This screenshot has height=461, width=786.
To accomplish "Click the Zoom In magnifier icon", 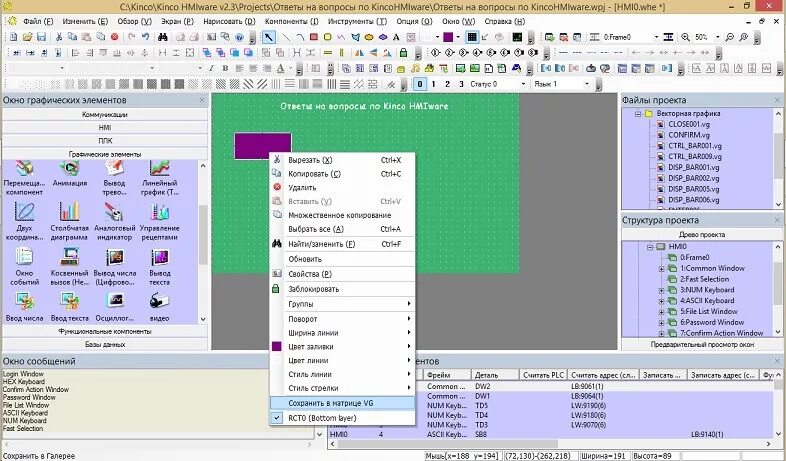I will click(x=686, y=37).
